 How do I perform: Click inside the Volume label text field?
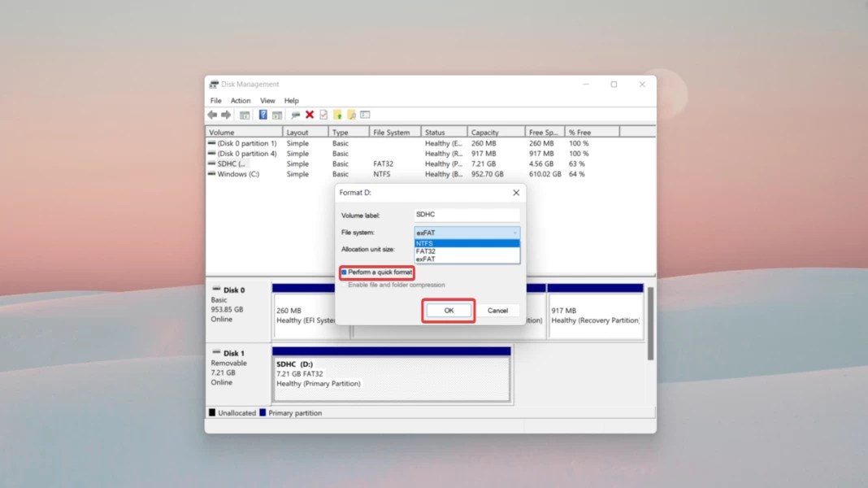point(466,214)
